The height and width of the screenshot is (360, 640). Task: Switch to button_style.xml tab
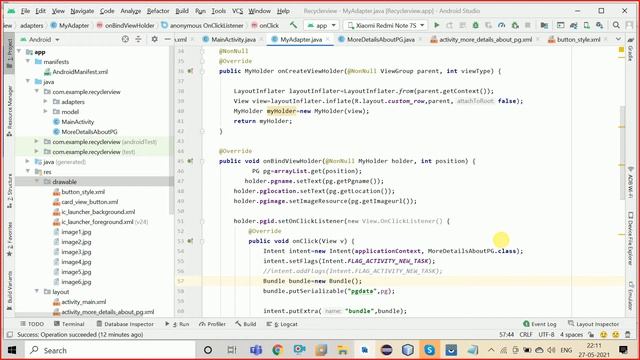tap(578, 40)
